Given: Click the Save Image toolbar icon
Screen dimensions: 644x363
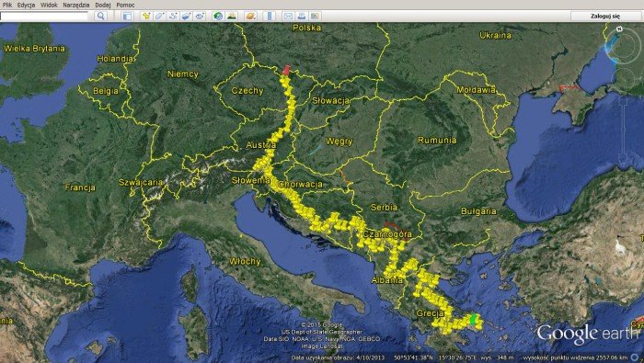Looking at the screenshot, I should (315, 16).
